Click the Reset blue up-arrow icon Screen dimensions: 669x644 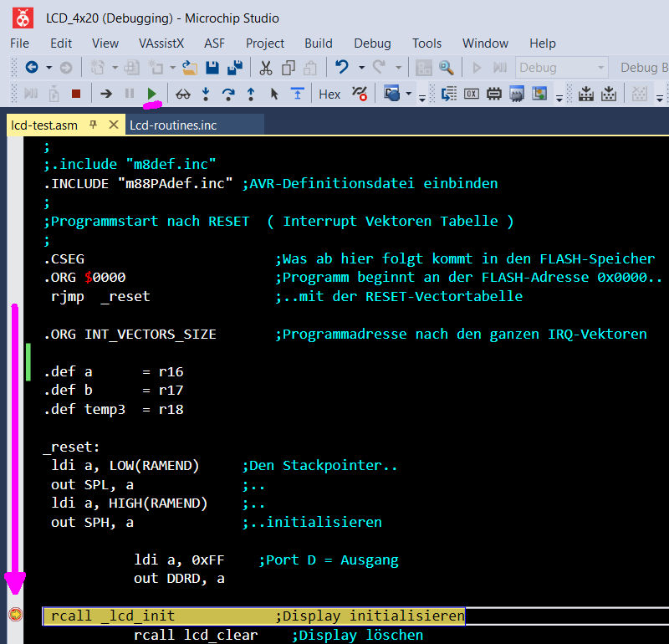[298, 94]
